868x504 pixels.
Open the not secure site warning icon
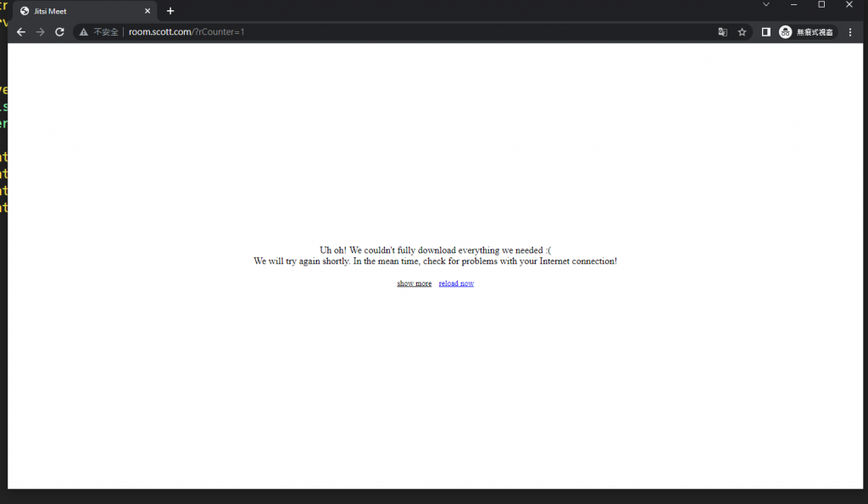84,32
